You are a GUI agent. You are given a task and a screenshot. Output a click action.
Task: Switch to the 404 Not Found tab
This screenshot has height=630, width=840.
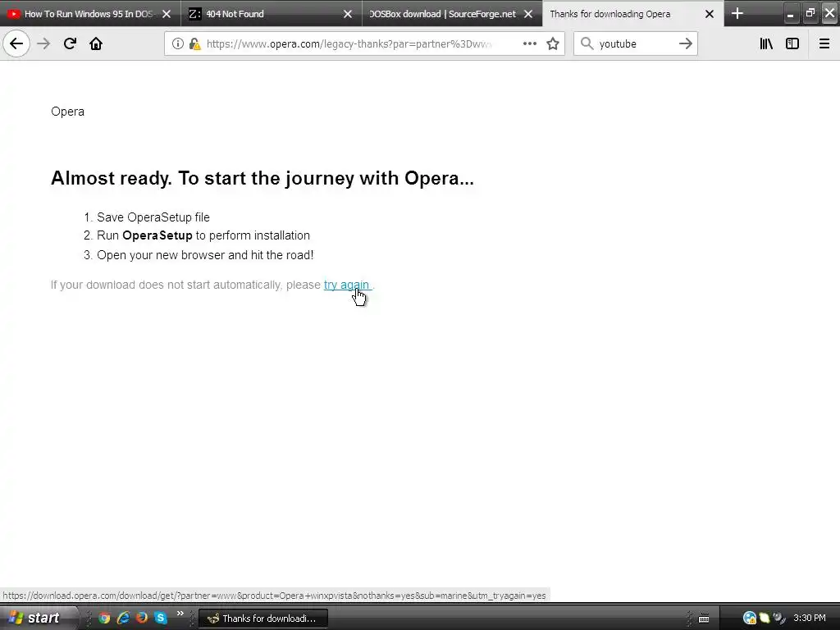[x=271, y=14]
